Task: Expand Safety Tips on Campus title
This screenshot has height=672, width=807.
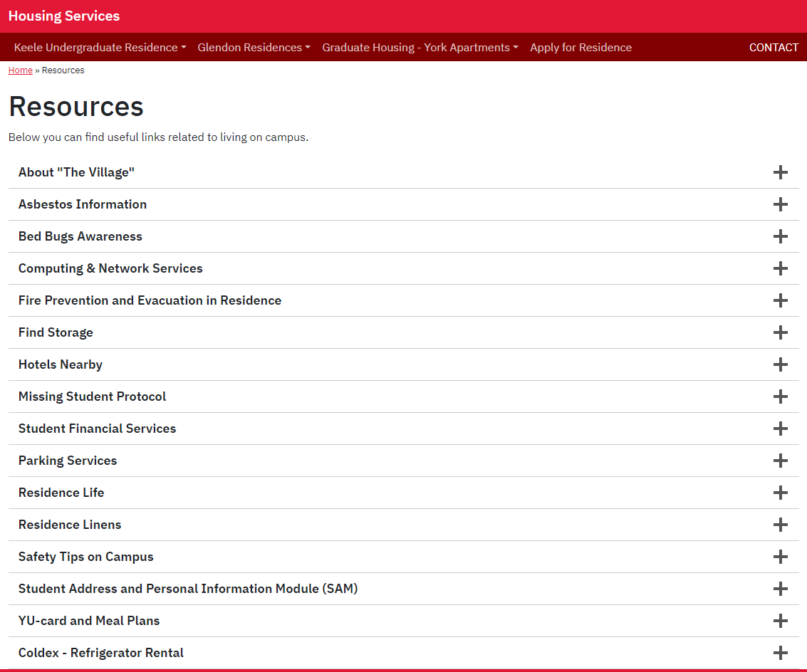Action: 86,557
